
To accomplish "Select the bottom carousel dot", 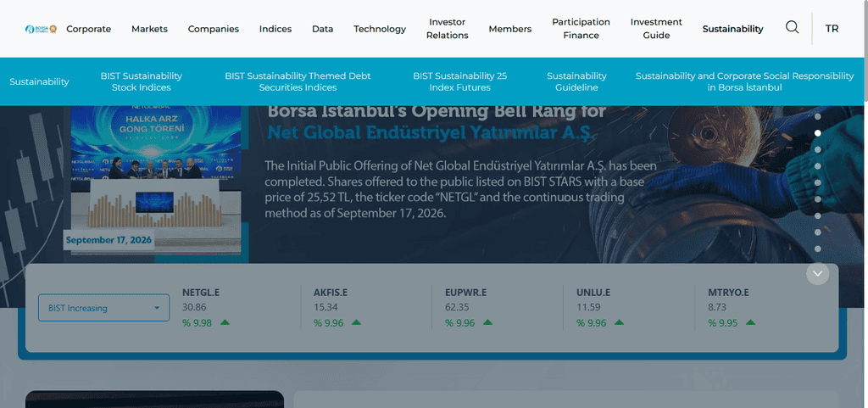I will pyautogui.click(x=818, y=249).
